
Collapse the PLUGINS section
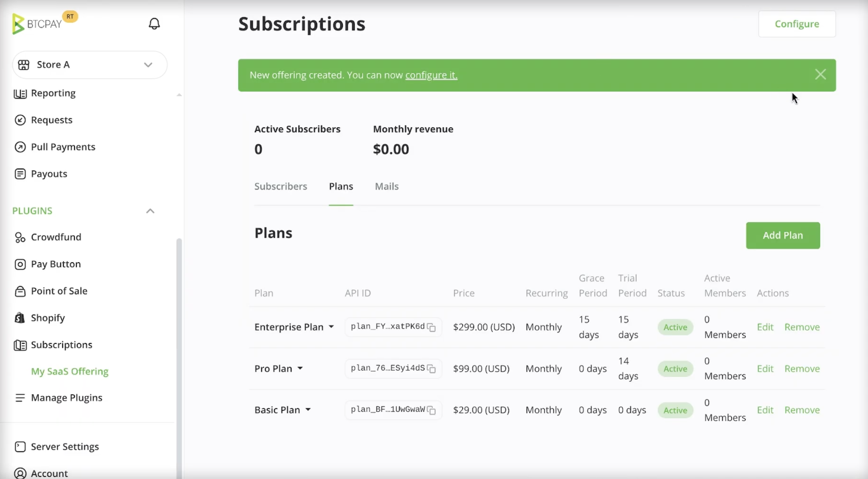(150, 211)
